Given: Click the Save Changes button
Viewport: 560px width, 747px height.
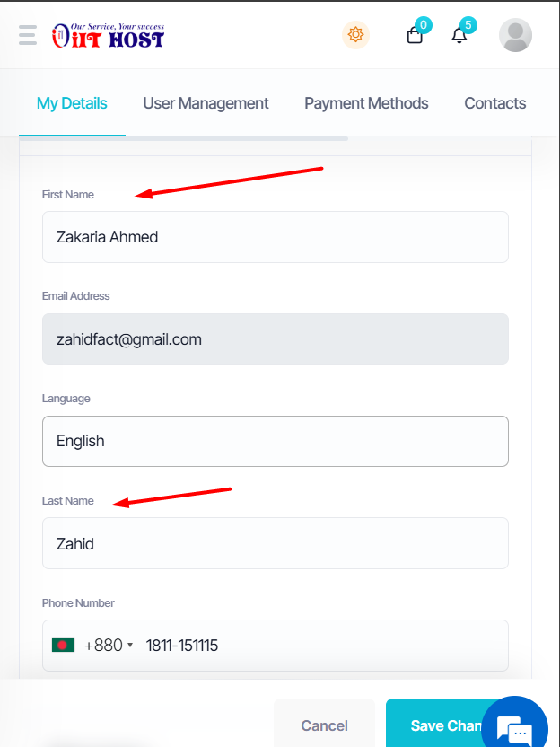Looking at the screenshot, I should click(445, 725).
